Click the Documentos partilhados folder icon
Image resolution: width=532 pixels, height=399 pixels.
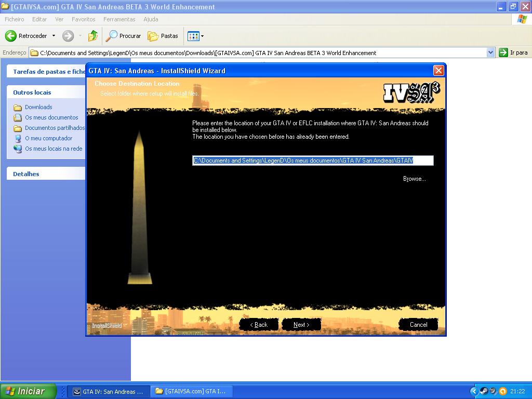point(17,128)
